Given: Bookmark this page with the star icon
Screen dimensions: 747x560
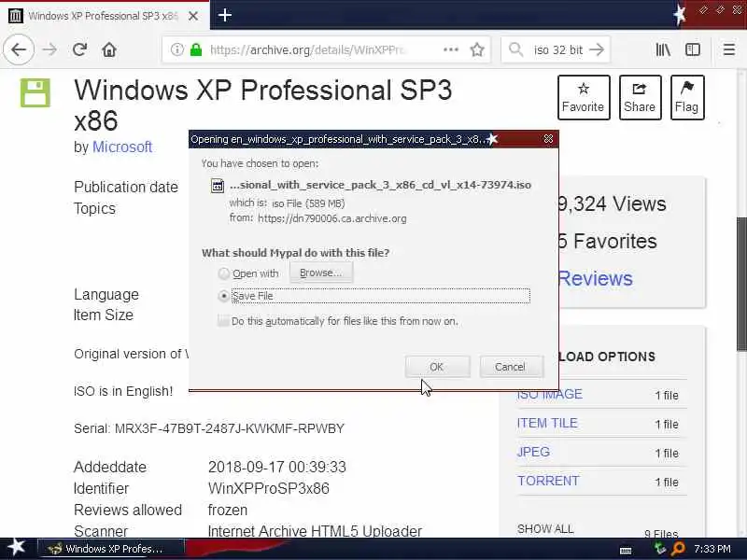Looking at the screenshot, I should tap(477, 49).
